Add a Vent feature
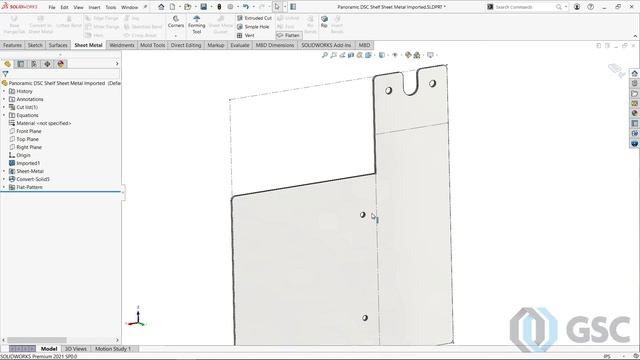This screenshot has width=640, height=360. 246,36
